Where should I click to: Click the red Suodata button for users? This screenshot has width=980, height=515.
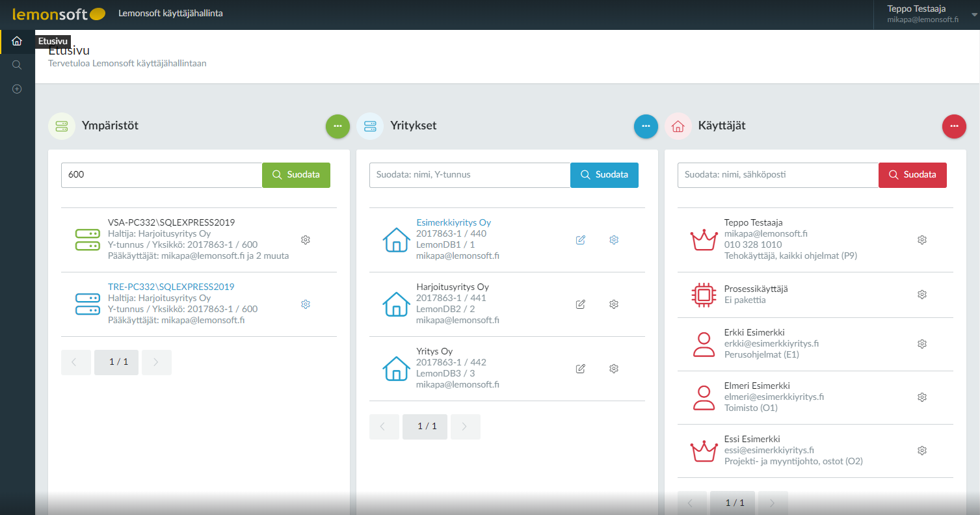[912, 175]
